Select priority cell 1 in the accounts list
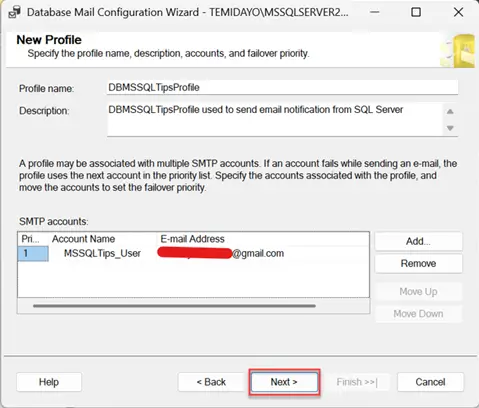 coord(33,254)
